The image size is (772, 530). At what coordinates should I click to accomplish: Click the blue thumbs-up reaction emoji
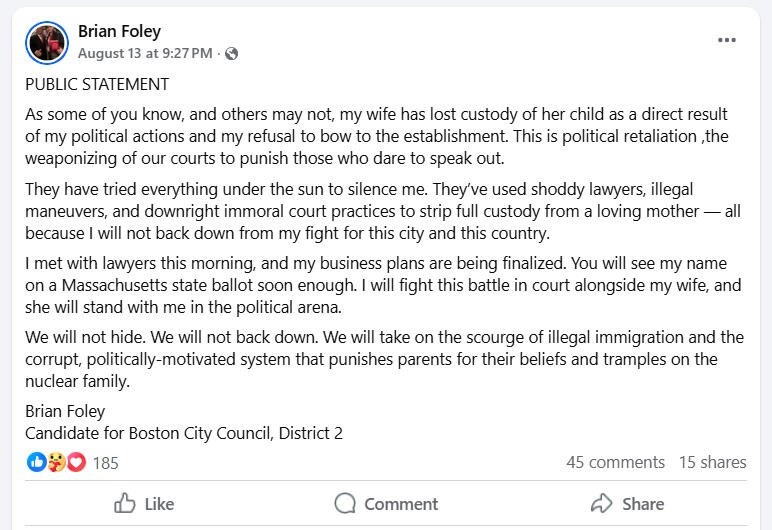tap(36, 462)
